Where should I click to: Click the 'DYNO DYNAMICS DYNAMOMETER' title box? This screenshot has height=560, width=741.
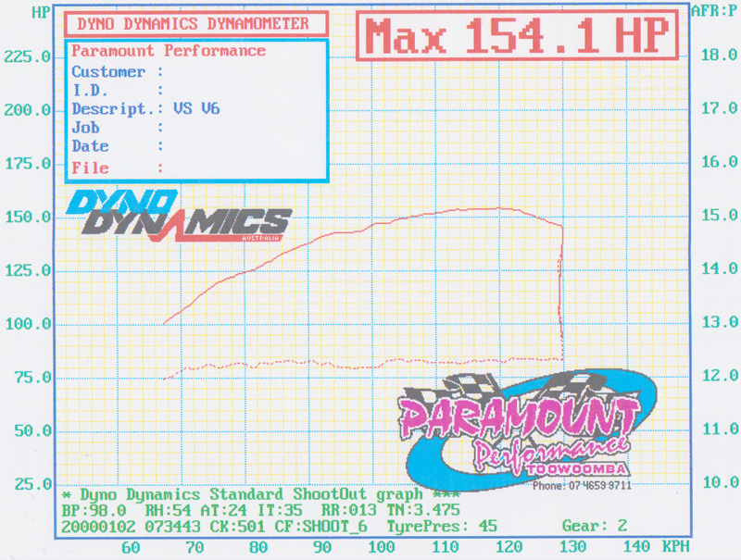[x=196, y=24]
